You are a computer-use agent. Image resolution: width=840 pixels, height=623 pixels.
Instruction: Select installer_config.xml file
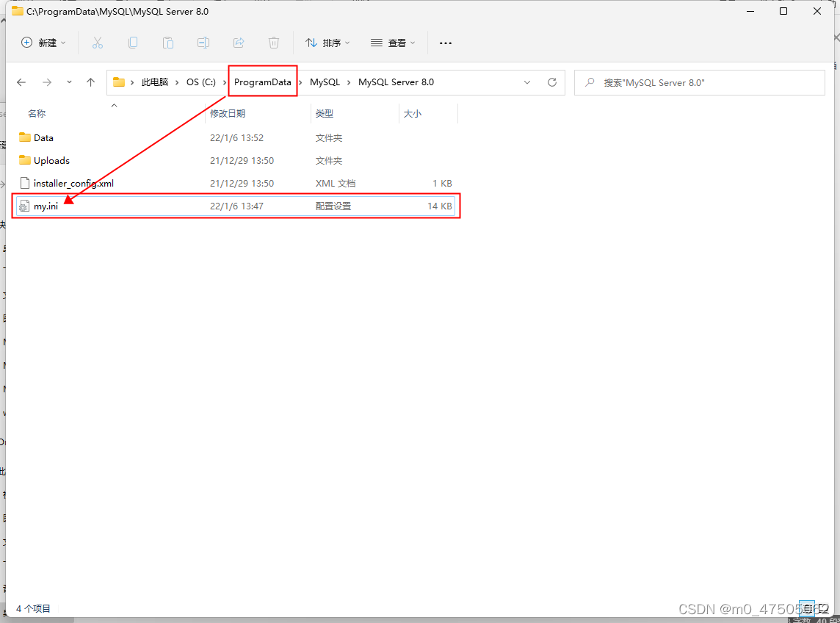coord(236,184)
